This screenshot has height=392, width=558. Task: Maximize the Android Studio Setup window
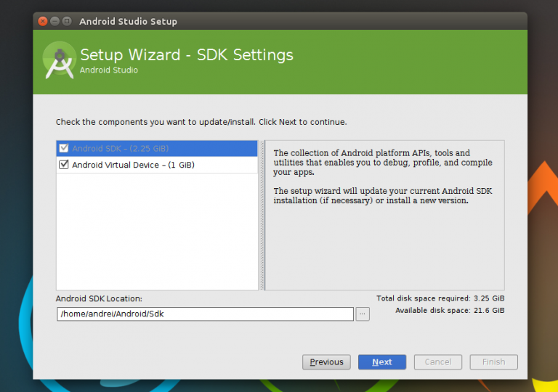(x=67, y=21)
